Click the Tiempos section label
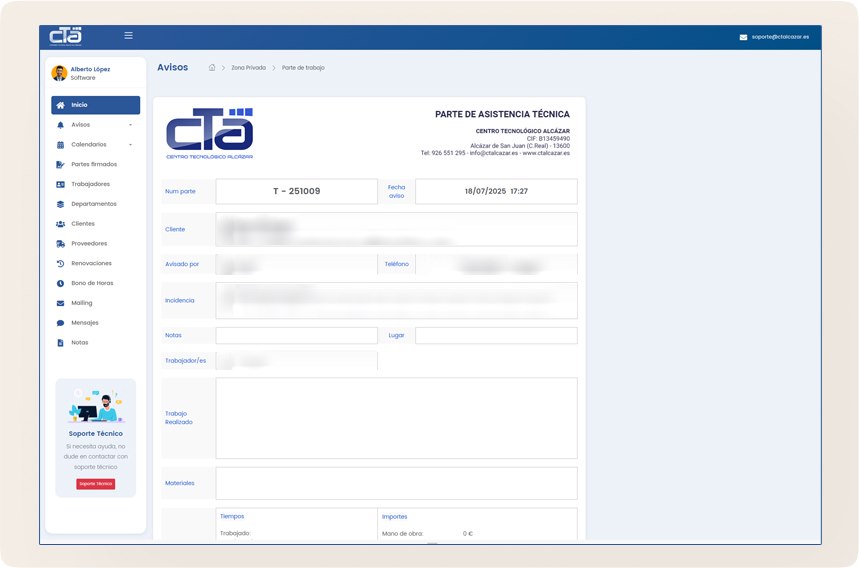Screen dimensions: 859x568 coord(232,517)
